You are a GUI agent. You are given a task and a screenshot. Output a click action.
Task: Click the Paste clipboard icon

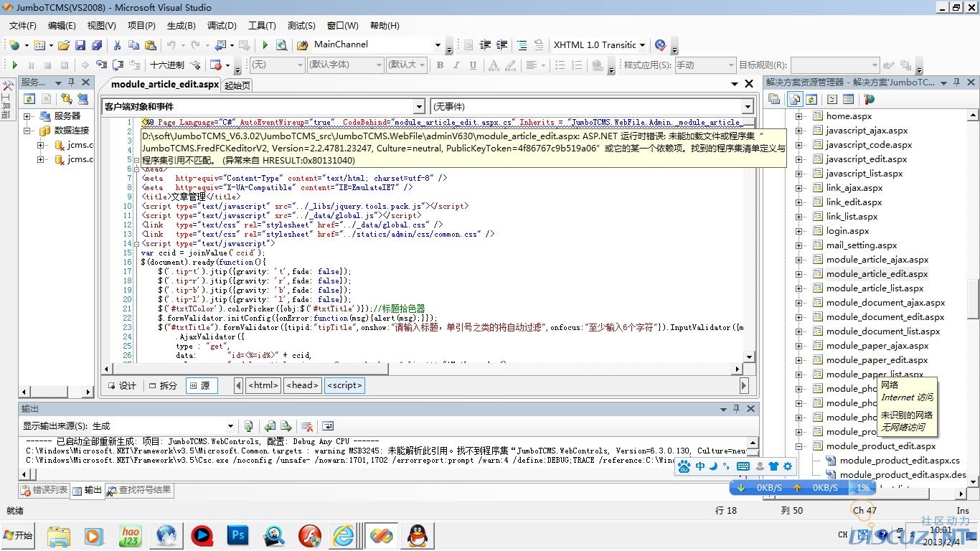[x=150, y=45]
